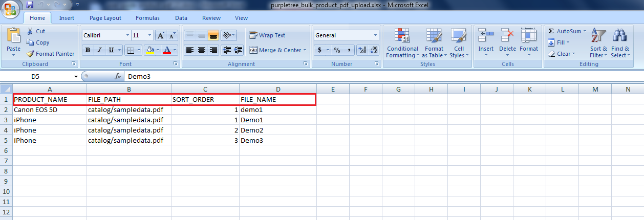The width and height of the screenshot is (644, 220).
Task: Open Fill options
Action: click(558, 42)
